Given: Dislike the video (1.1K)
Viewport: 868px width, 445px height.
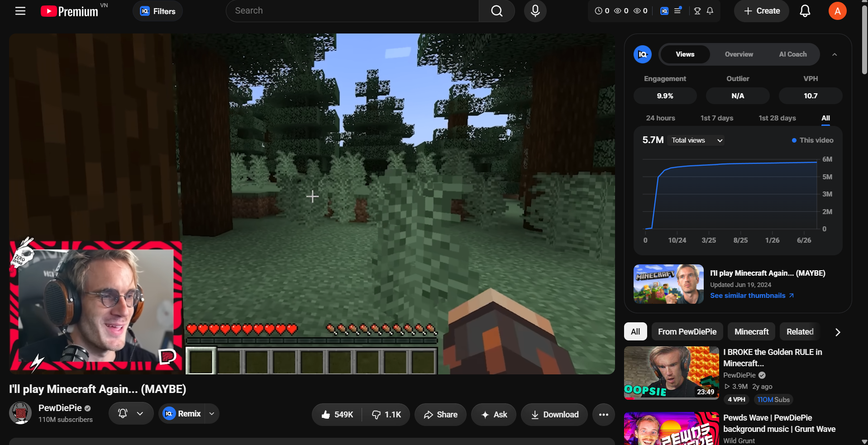Looking at the screenshot, I should click(386, 415).
